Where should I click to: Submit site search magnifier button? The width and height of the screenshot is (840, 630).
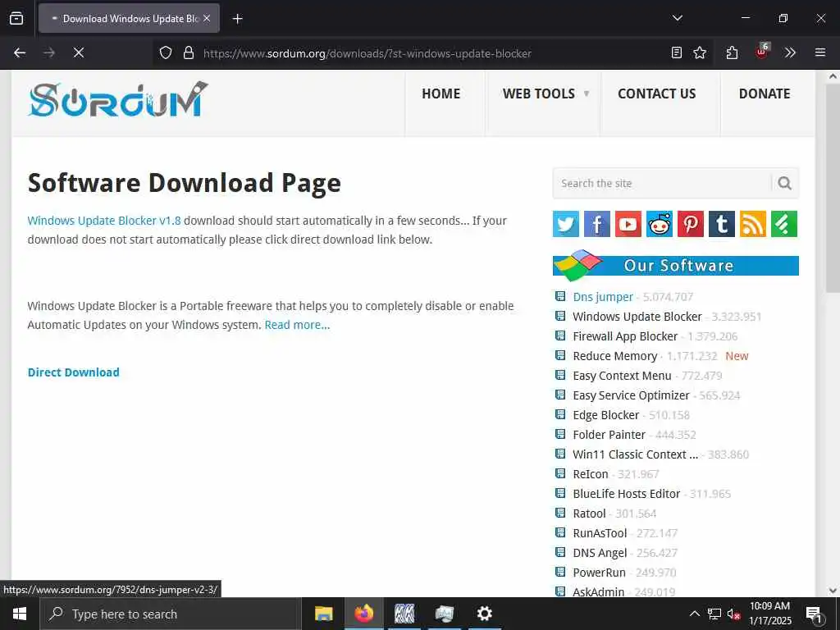click(x=785, y=183)
